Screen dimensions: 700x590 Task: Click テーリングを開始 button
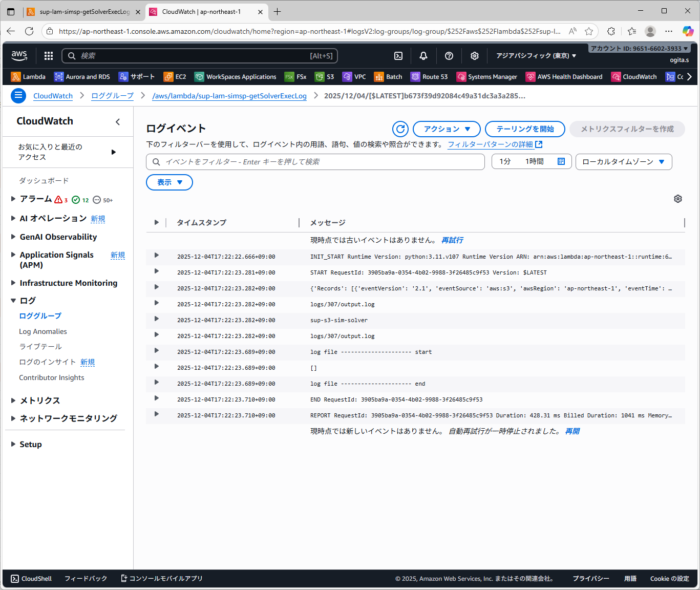click(x=524, y=129)
